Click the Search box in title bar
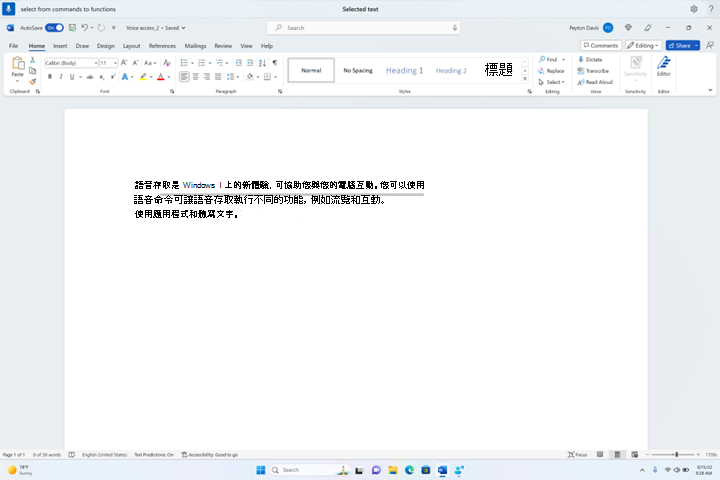 [363, 28]
